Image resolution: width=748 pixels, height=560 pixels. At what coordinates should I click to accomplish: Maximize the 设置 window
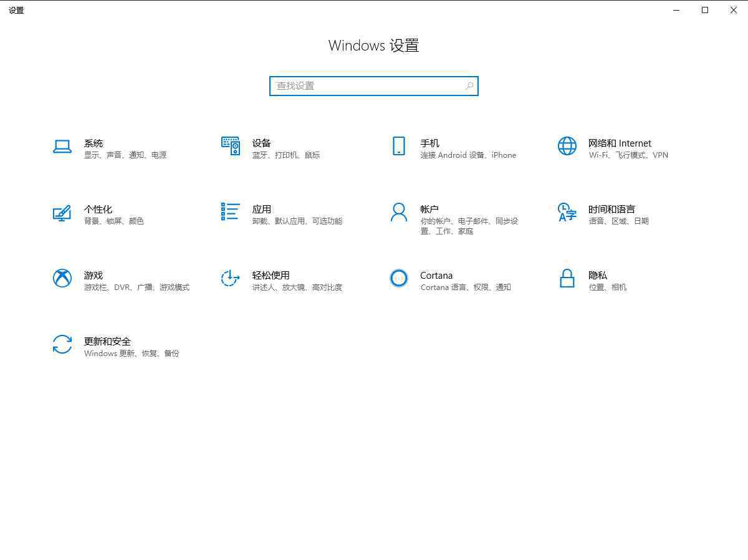[x=705, y=10]
